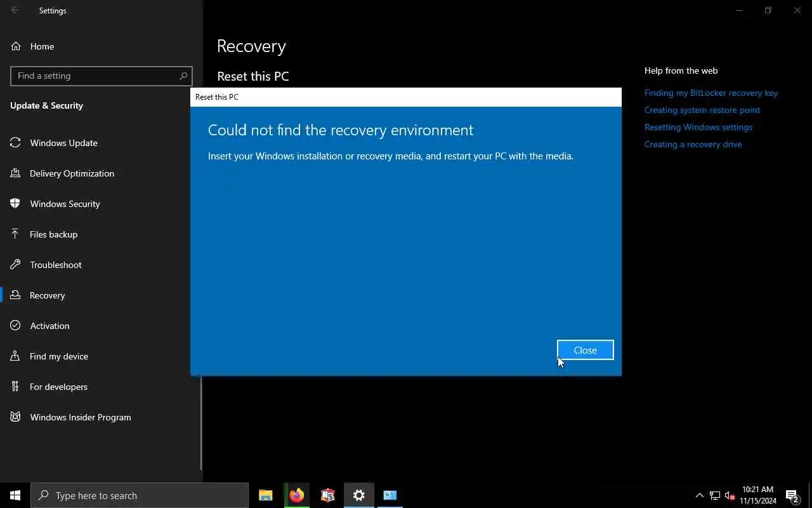Open the Activation page
The width and height of the screenshot is (812, 508).
point(101,326)
